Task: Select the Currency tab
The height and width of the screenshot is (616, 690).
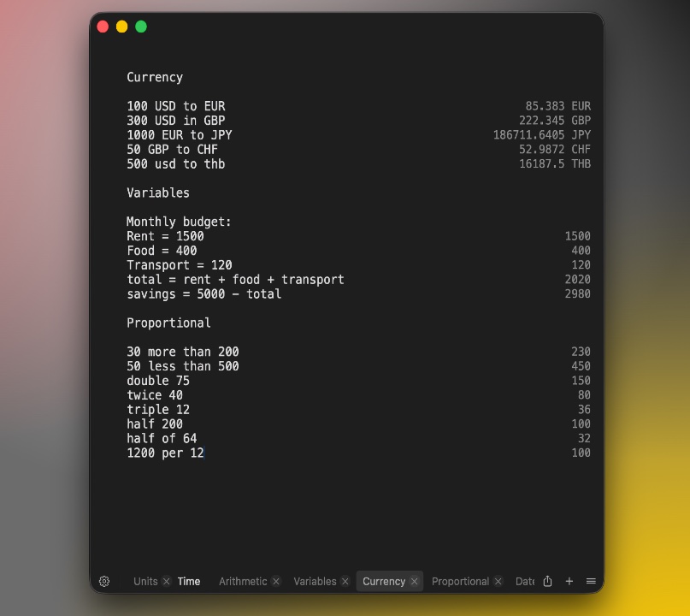Action: [x=384, y=581]
